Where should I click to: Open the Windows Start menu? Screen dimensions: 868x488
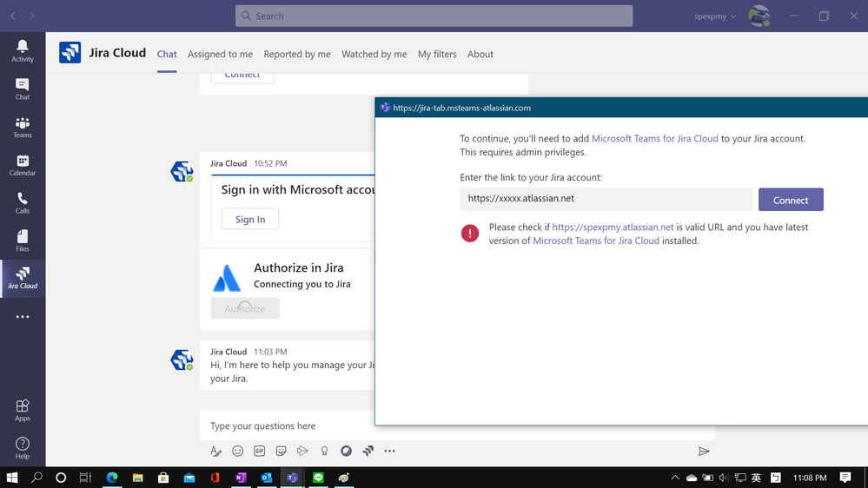[11, 478]
